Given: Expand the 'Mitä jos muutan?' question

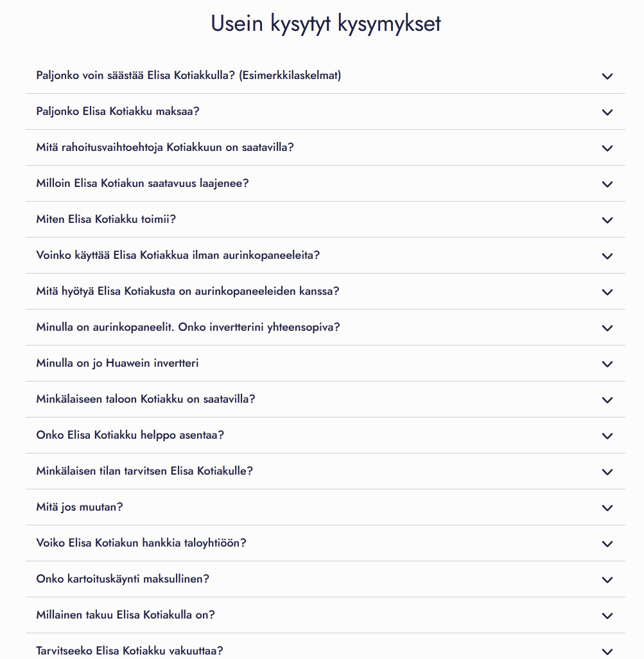Looking at the screenshot, I should pyautogui.click(x=80, y=507).
